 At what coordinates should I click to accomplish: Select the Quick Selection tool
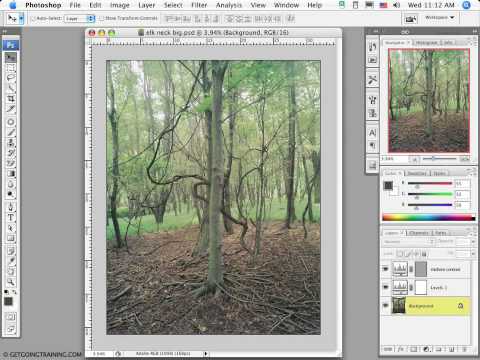coord(11,88)
